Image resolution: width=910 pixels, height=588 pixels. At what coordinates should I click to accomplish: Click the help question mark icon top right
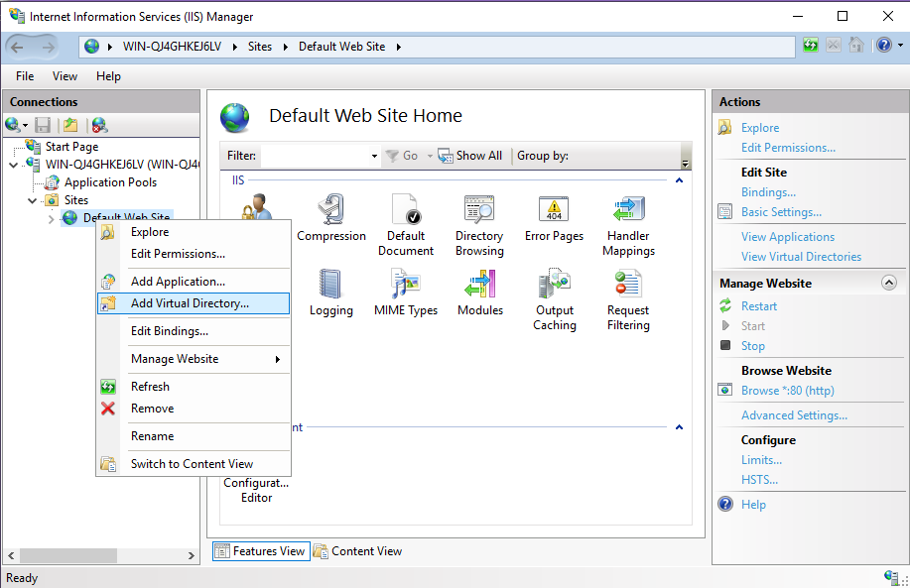point(884,46)
